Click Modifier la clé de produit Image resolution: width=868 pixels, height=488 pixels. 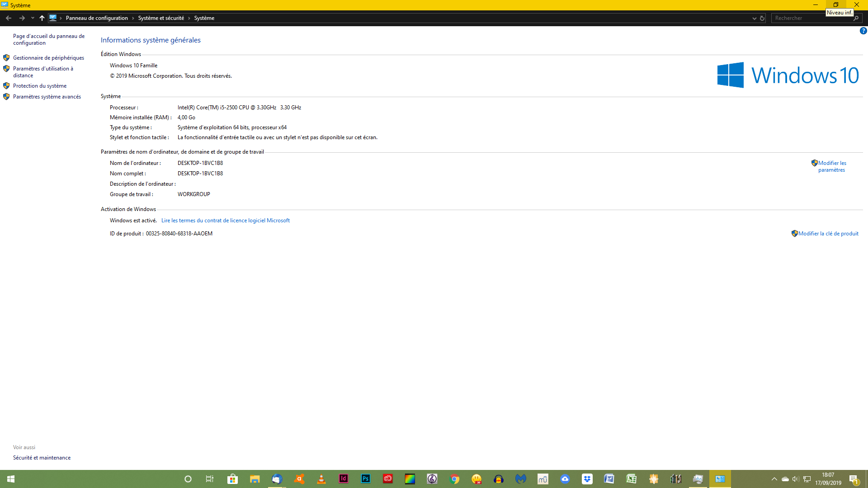(x=828, y=234)
